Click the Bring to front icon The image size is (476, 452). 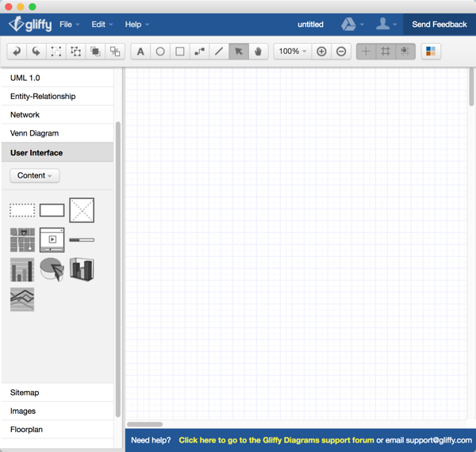[x=95, y=52]
